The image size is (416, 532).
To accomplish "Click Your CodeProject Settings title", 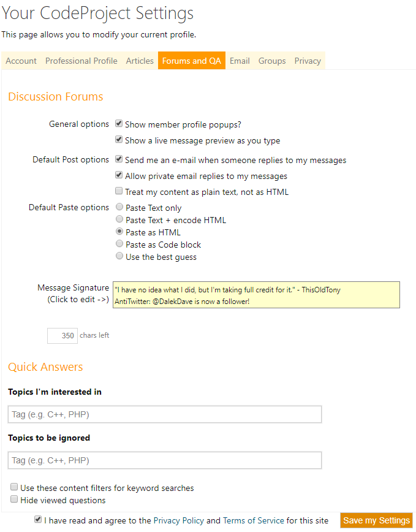I will pos(97,13).
